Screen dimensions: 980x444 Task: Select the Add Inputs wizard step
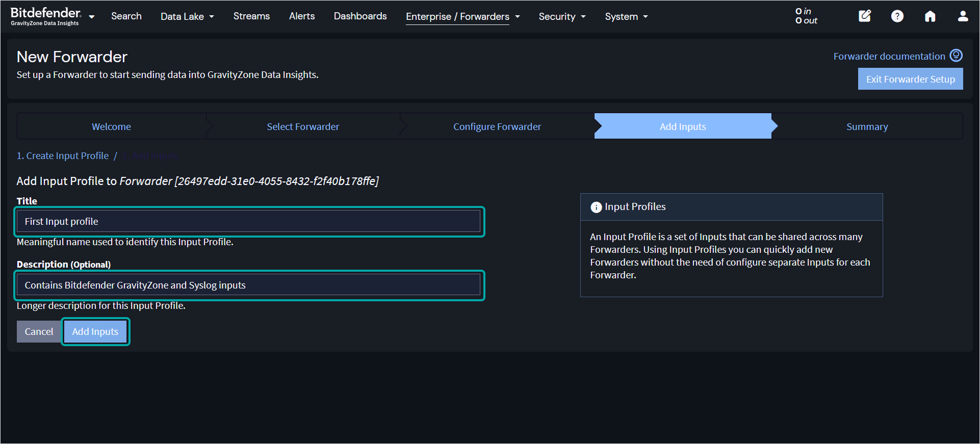pyautogui.click(x=683, y=126)
